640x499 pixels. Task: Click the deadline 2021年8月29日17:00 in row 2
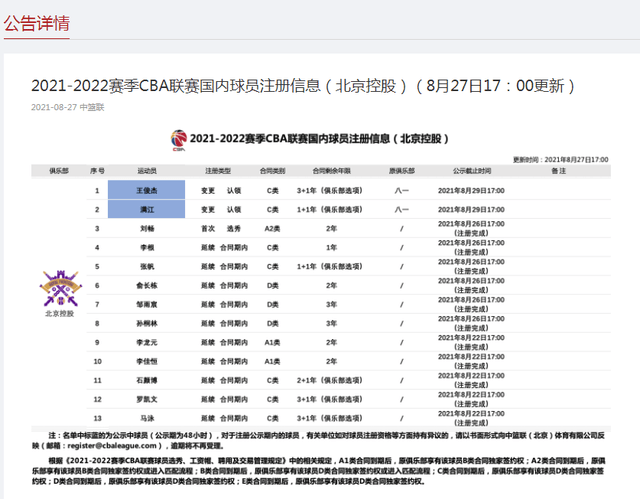pos(471,209)
